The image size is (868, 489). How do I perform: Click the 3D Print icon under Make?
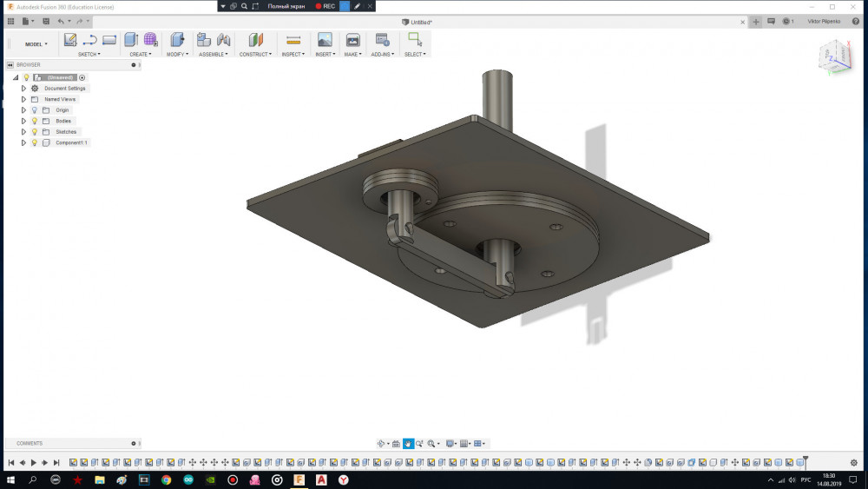(x=352, y=40)
